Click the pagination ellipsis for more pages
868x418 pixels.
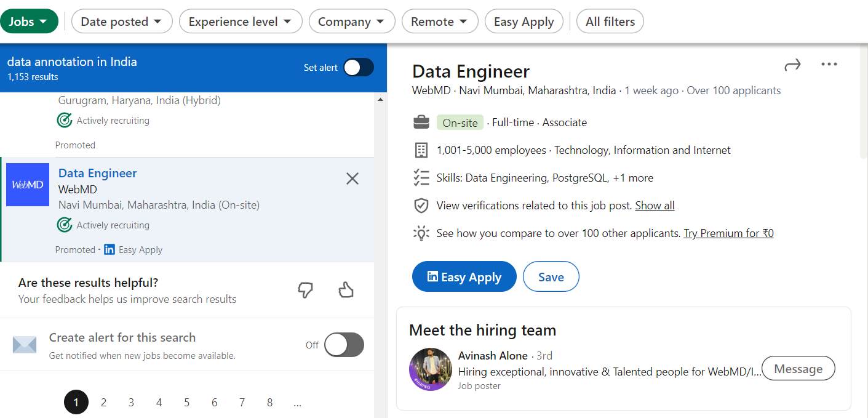click(298, 404)
